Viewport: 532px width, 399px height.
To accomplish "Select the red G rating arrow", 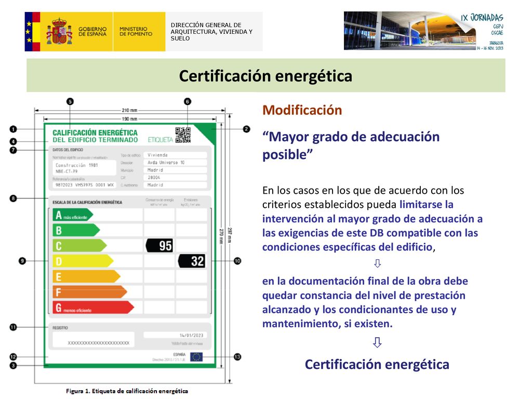I will tap(93, 308).
